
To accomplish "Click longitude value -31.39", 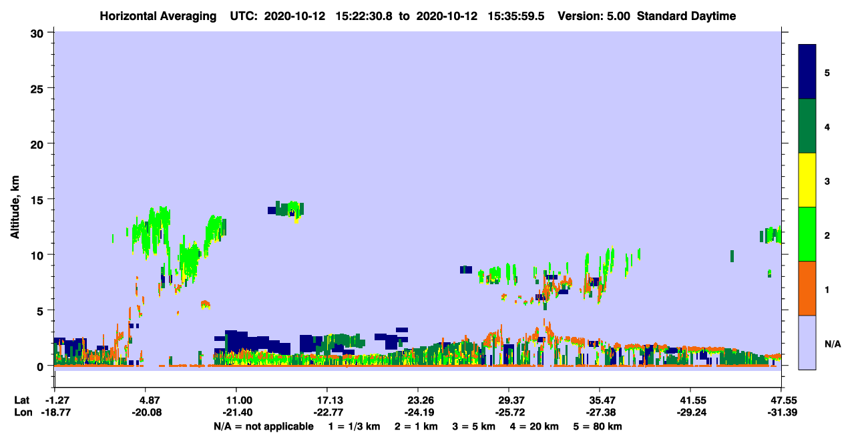I will 781,412.
